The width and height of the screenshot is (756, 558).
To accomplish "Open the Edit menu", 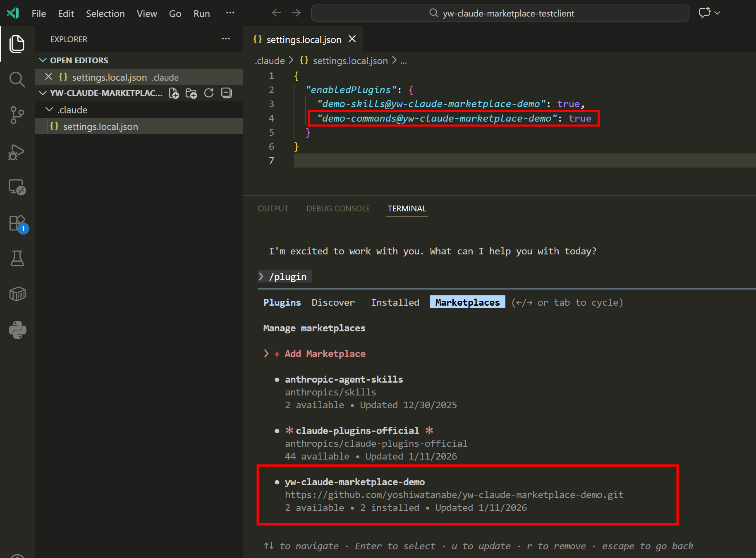I will point(66,14).
